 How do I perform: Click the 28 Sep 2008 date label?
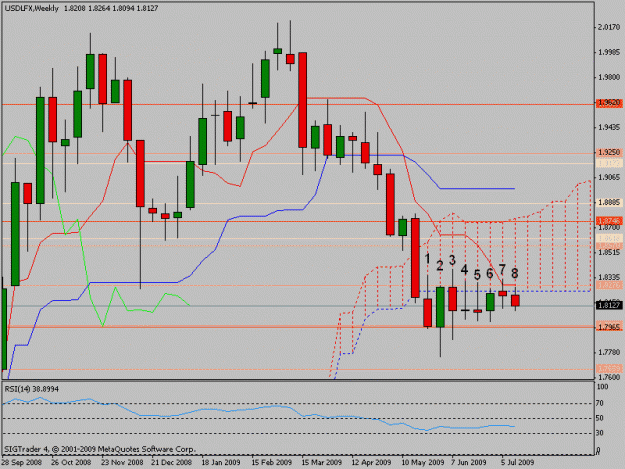click(22, 462)
